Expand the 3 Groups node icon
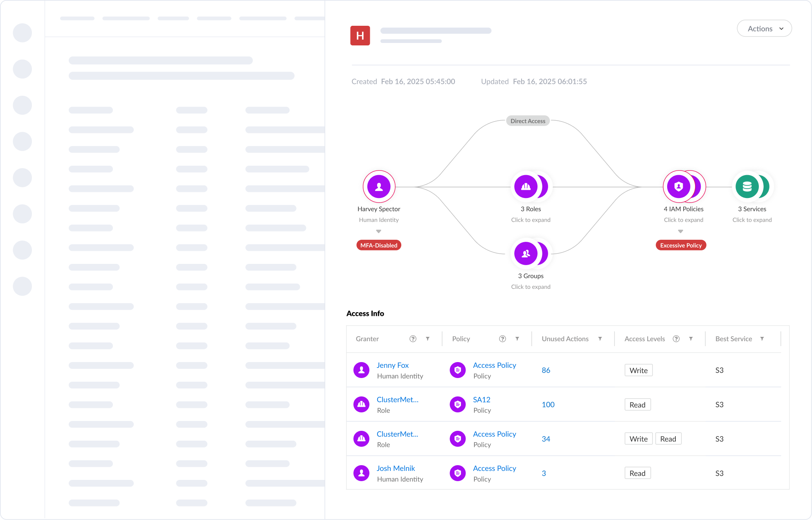812x520 pixels. pyautogui.click(x=526, y=254)
